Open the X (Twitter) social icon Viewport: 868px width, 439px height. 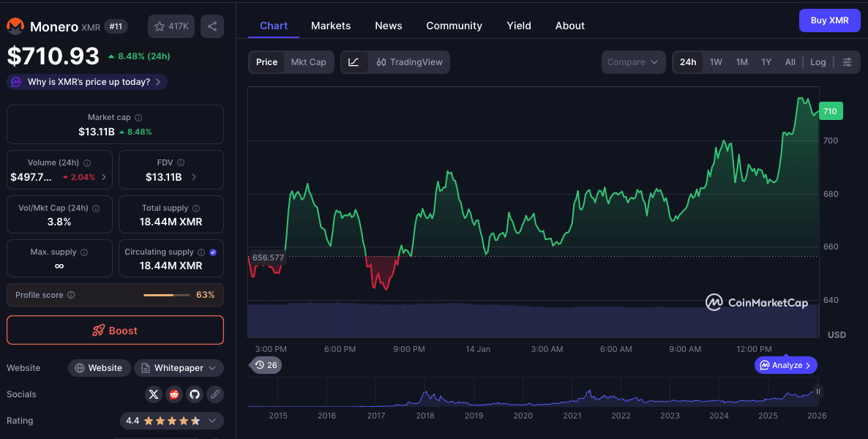[x=153, y=394]
